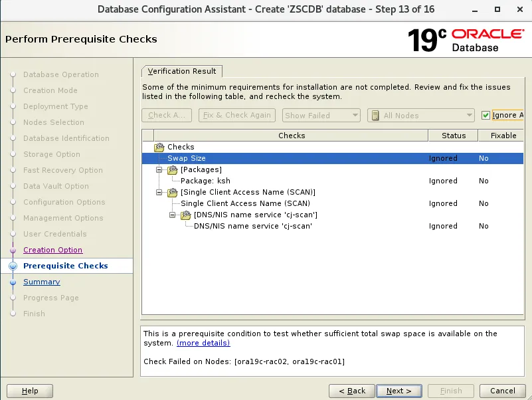Click the Fix & Check Again button
This screenshot has width=532, height=400.
pyautogui.click(x=237, y=115)
